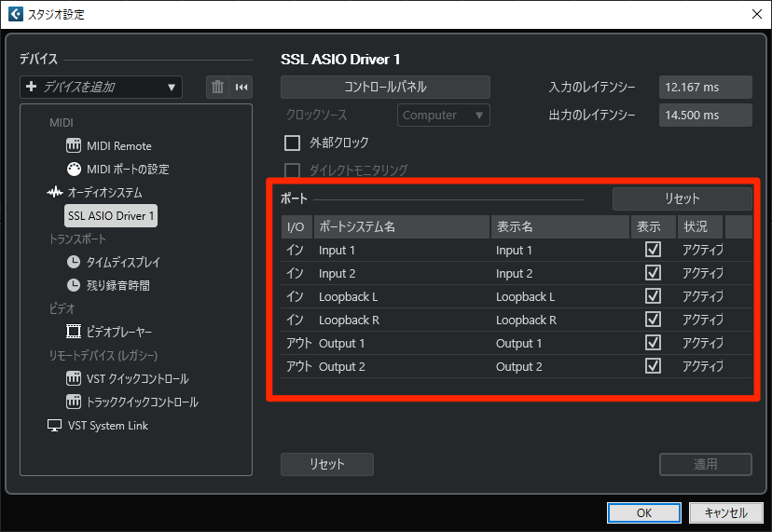Toggle the ダイレクトモニタリング checkbox

pos(293,171)
